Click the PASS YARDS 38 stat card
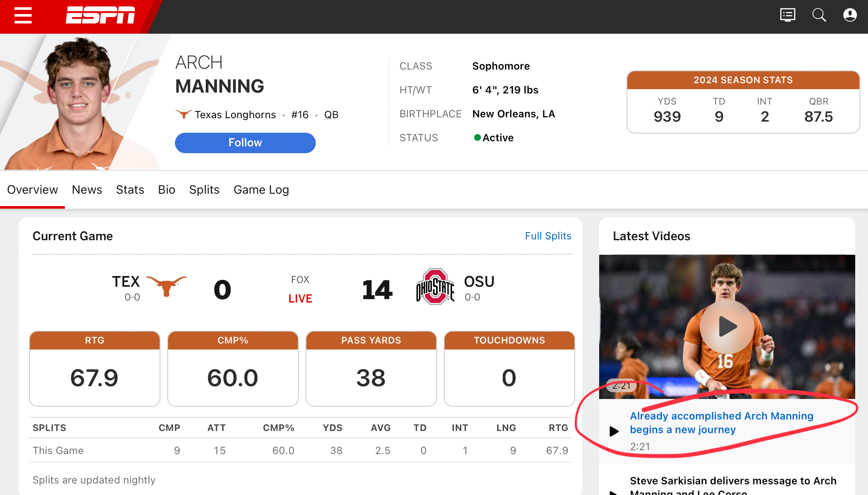Screen dimensions: 868x495 tap(371, 369)
